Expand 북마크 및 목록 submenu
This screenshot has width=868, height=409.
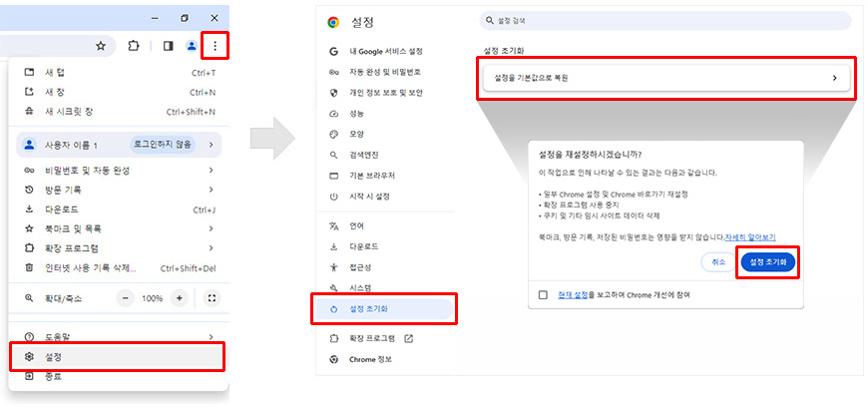tap(118, 228)
